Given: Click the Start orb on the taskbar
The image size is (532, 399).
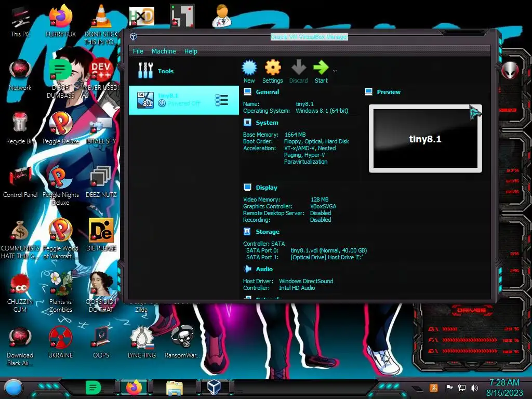Looking at the screenshot, I should pos(13,388).
